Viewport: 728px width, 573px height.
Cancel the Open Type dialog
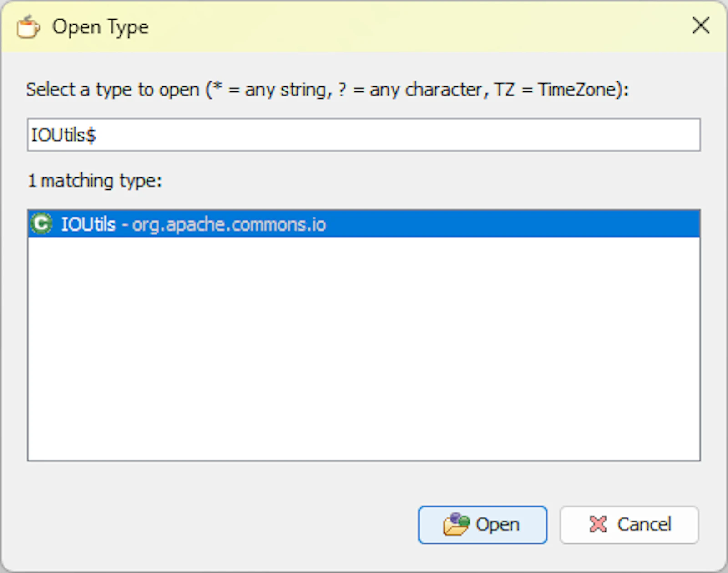tap(629, 525)
